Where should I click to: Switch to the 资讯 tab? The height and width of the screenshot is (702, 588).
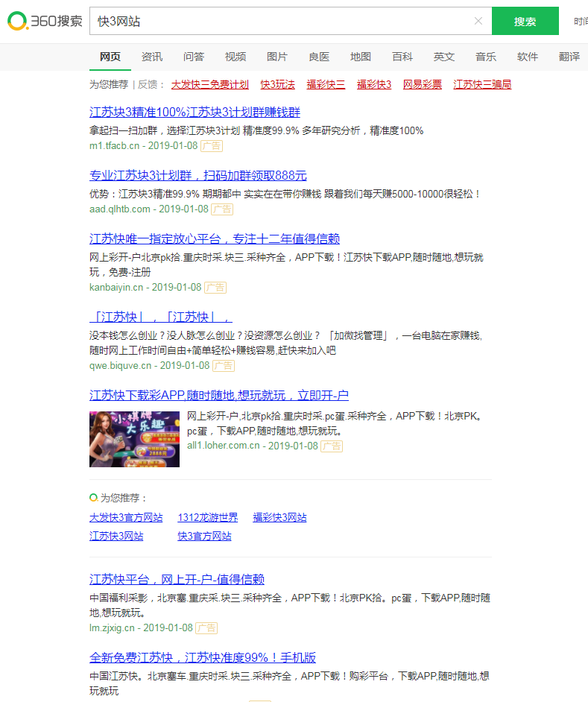pos(152,57)
